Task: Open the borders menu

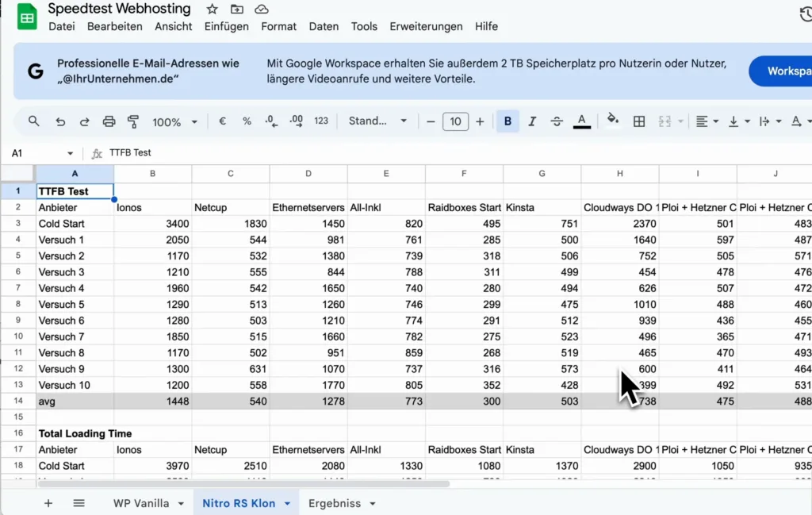Action: pos(639,121)
